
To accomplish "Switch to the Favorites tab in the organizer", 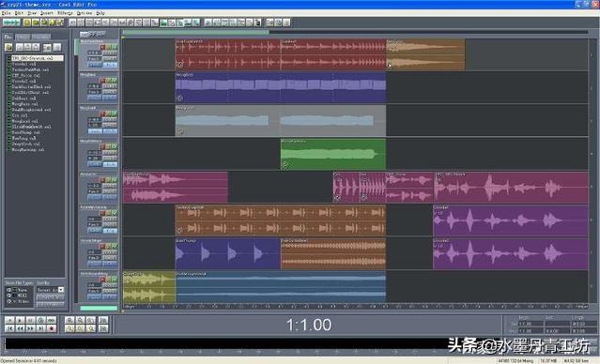I will (x=40, y=38).
